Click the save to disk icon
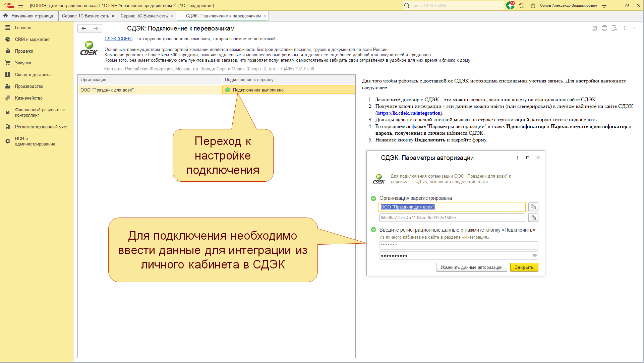Screen dimensions: 644x363 [594, 28]
